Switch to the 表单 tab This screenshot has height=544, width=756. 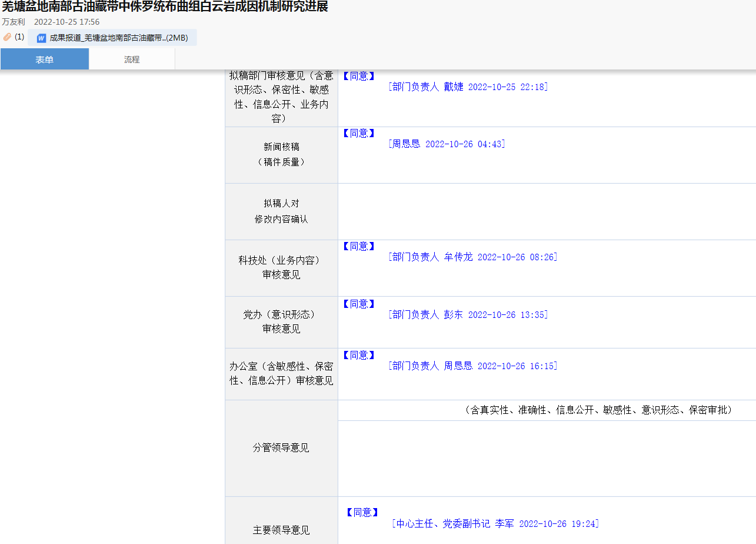tap(45, 59)
